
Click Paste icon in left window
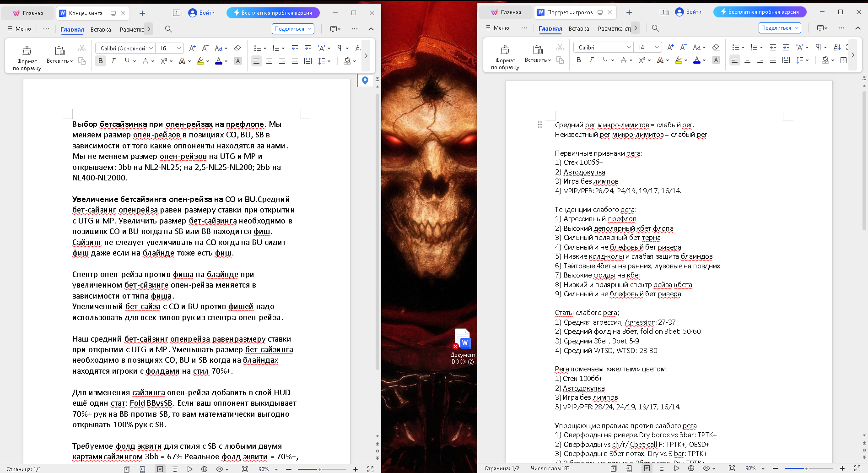(x=59, y=50)
